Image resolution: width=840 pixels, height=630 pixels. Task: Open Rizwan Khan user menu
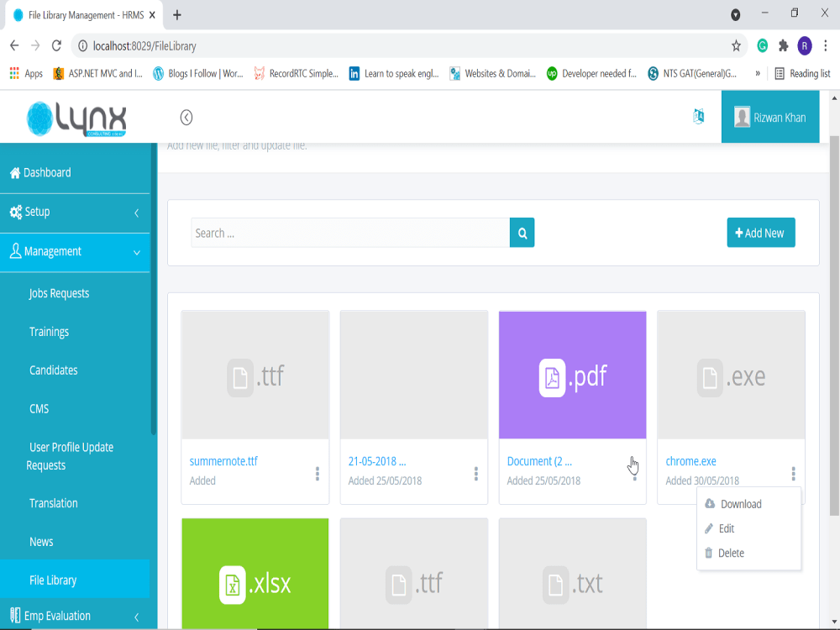(769, 117)
